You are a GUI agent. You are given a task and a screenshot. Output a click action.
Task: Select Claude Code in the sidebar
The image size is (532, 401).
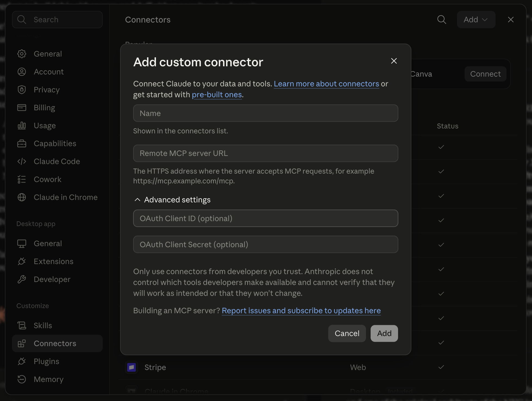57,161
